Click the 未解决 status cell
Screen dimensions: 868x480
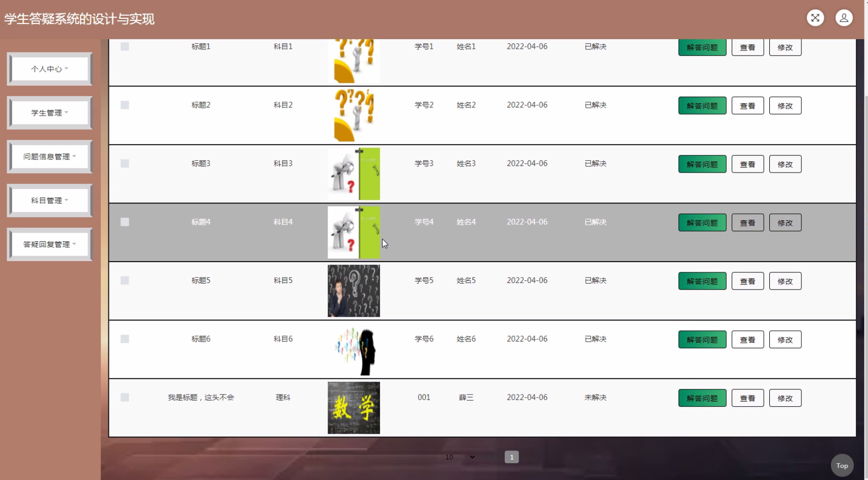pos(595,398)
